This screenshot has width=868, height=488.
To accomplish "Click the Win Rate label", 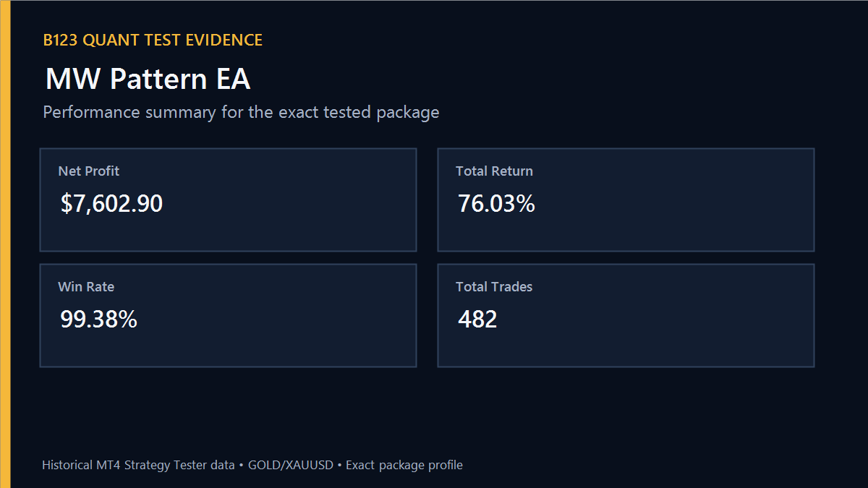I will point(86,287).
